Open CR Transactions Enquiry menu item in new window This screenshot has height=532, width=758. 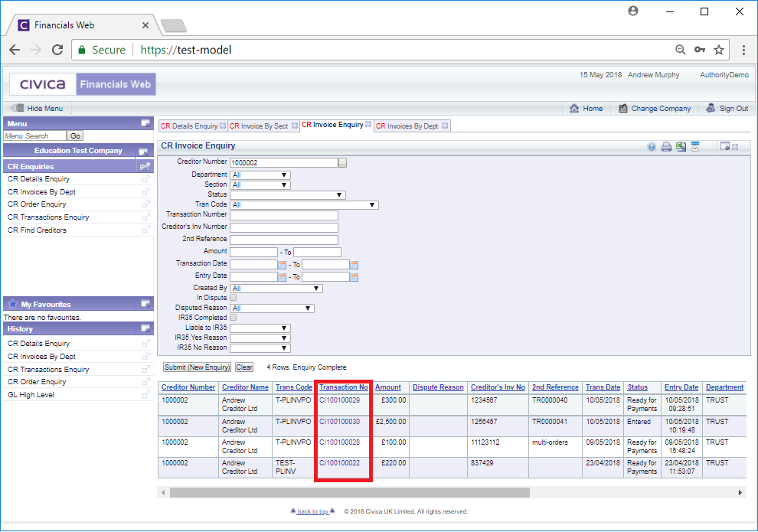(145, 217)
